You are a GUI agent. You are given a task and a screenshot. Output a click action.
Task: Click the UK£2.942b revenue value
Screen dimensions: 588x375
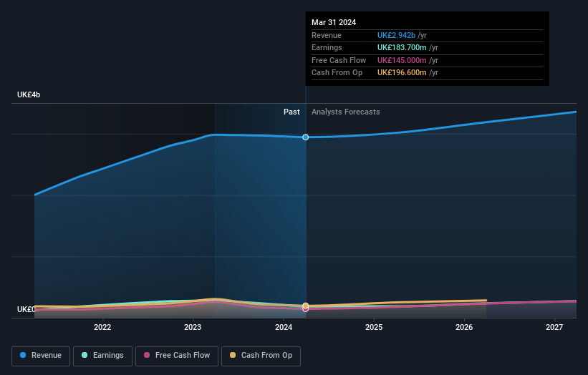pos(396,35)
